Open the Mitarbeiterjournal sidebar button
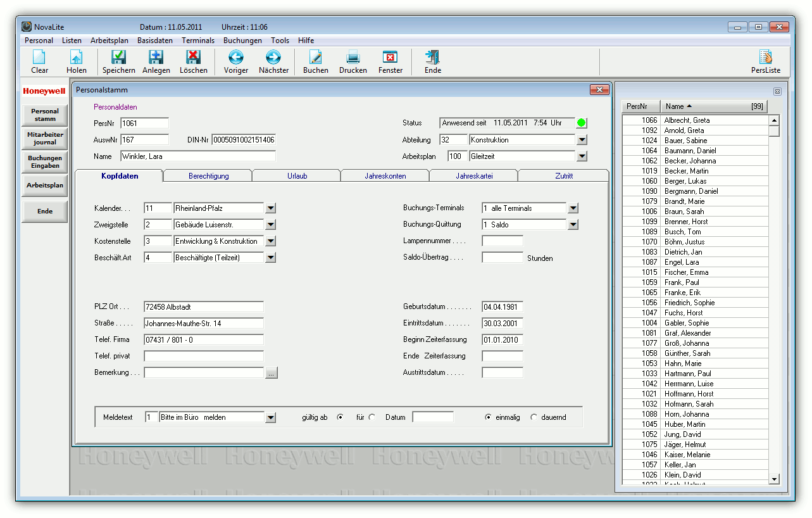 coord(44,139)
